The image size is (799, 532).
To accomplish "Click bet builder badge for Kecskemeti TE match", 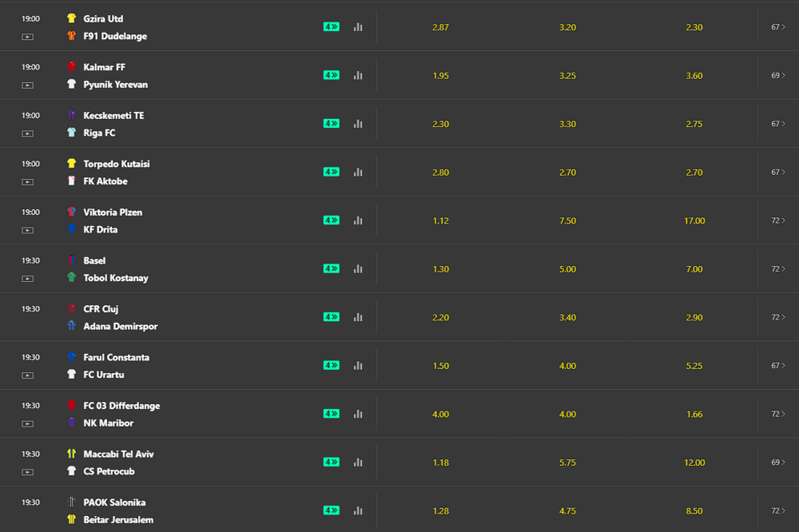I will click(x=332, y=123).
